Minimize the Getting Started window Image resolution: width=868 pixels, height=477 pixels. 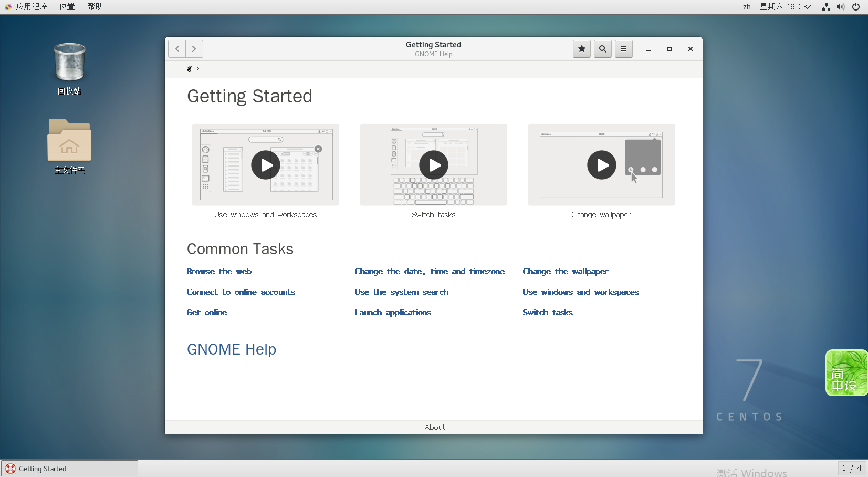click(x=649, y=49)
